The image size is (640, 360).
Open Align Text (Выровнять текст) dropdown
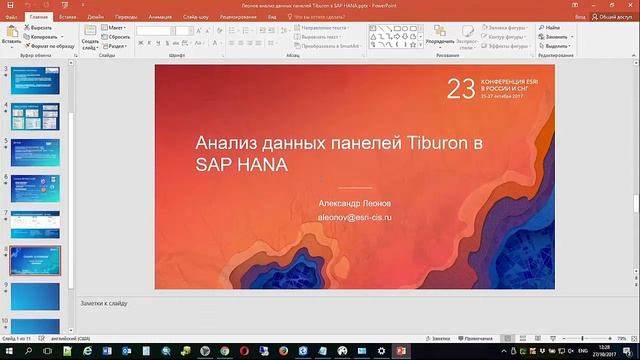(318, 37)
